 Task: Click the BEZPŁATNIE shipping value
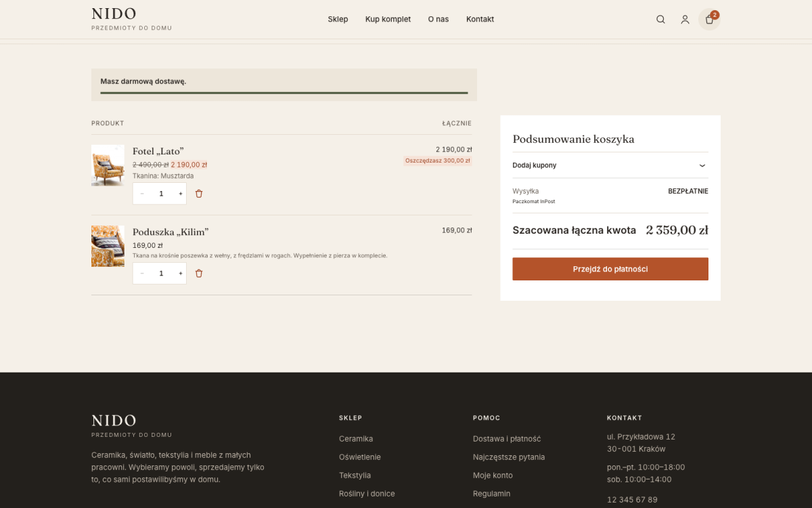tap(688, 191)
